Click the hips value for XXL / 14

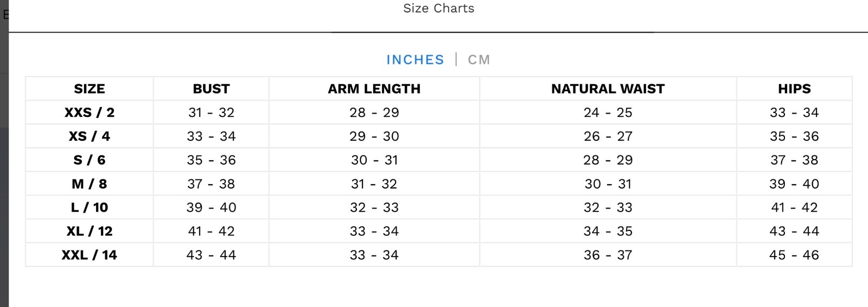point(794,255)
